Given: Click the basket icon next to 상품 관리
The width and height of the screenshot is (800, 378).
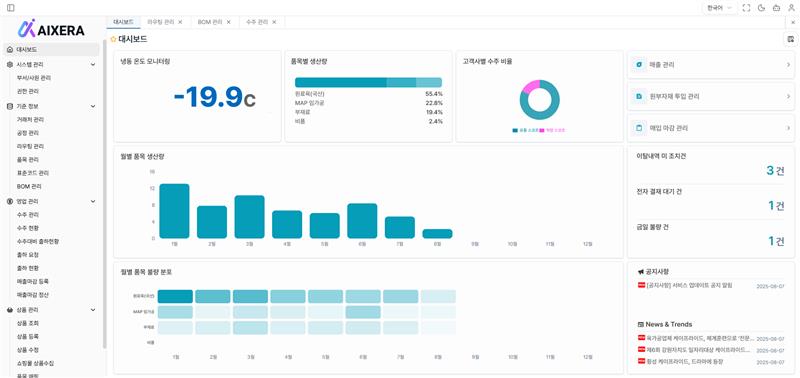Looking at the screenshot, I should point(10,310).
